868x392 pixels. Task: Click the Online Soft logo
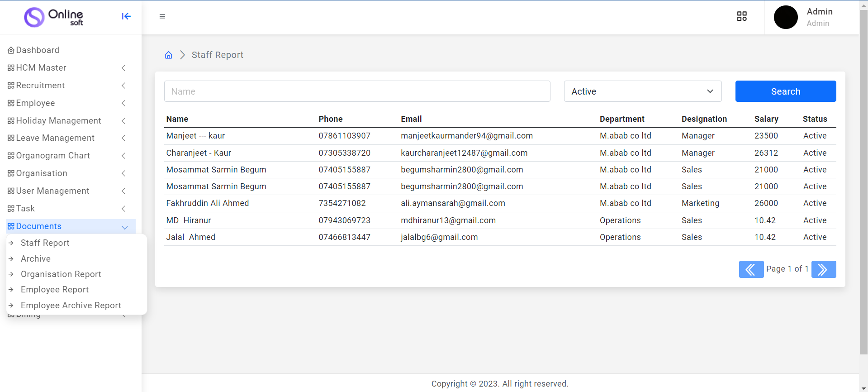pyautogui.click(x=54, y=17)
